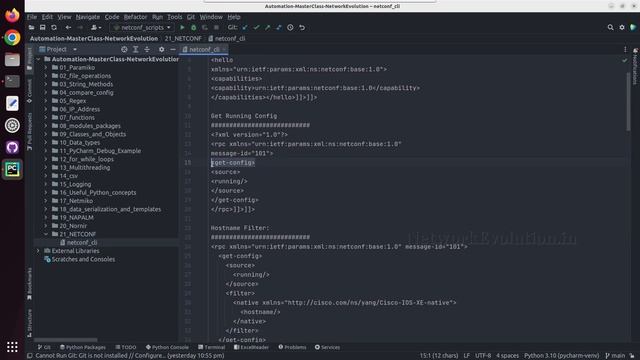This screenshot has height=360, width=640.
Task: Open Python Console tool window
Action: point(167,347)
